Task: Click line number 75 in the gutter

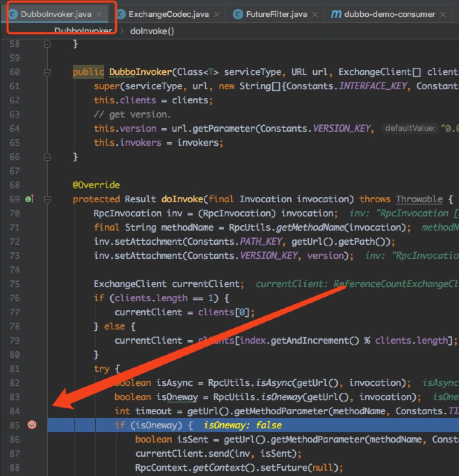Action: click(15, 284)
